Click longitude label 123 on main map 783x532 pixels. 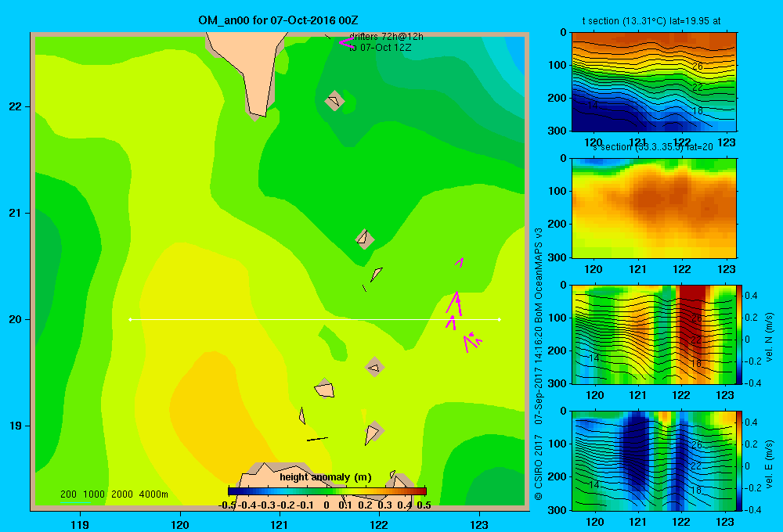[x=479, y=524]
